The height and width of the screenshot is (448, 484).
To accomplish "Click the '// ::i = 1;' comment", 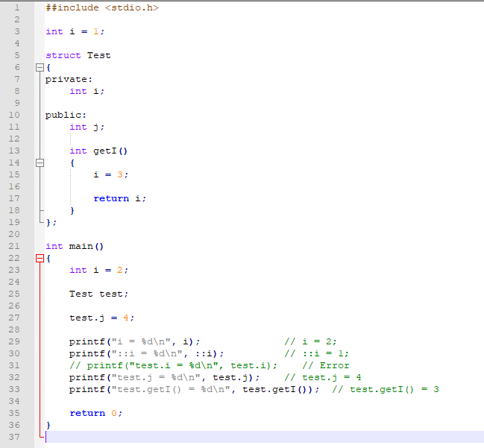I will [316, 353].
